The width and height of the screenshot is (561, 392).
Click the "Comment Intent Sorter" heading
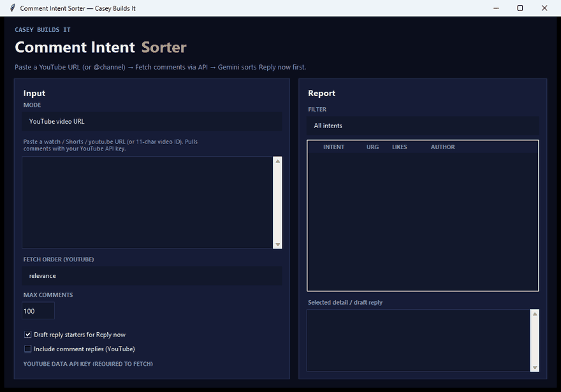click(101, 47)
